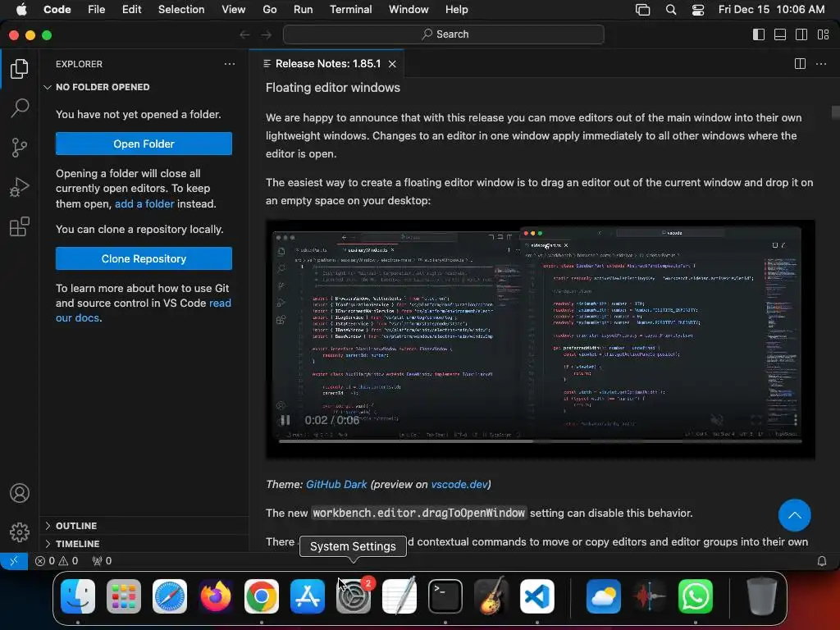Screen dimensions: 840x630
Task: Click the 'Floating editor windows' heading
Action: (333, 88)
